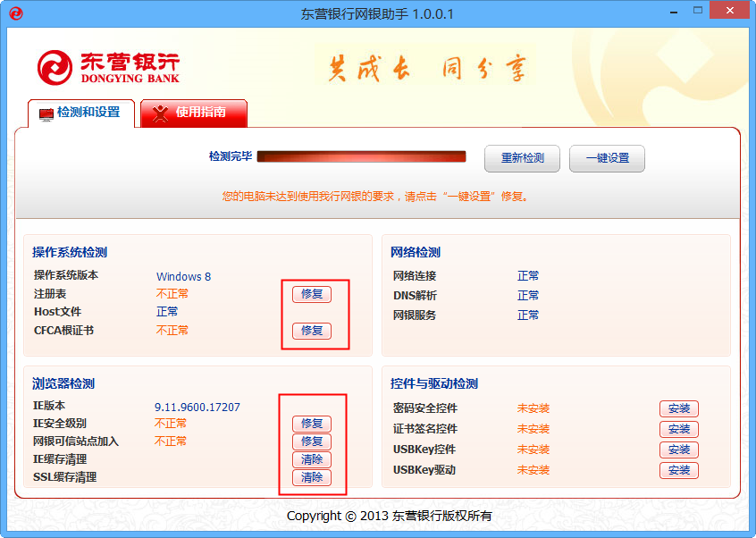Click the app icon in the title bar

coord(16,13)
